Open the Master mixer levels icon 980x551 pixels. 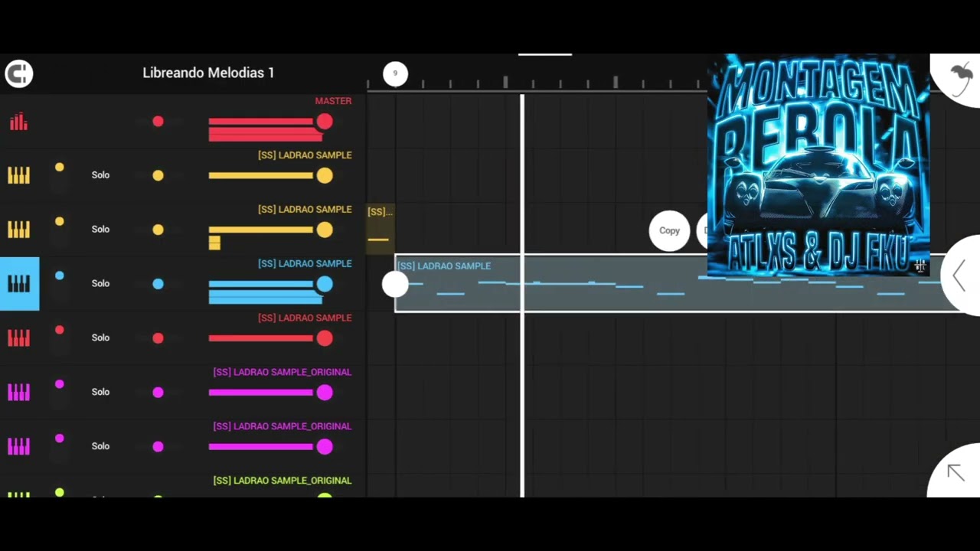tap(18, 122)
